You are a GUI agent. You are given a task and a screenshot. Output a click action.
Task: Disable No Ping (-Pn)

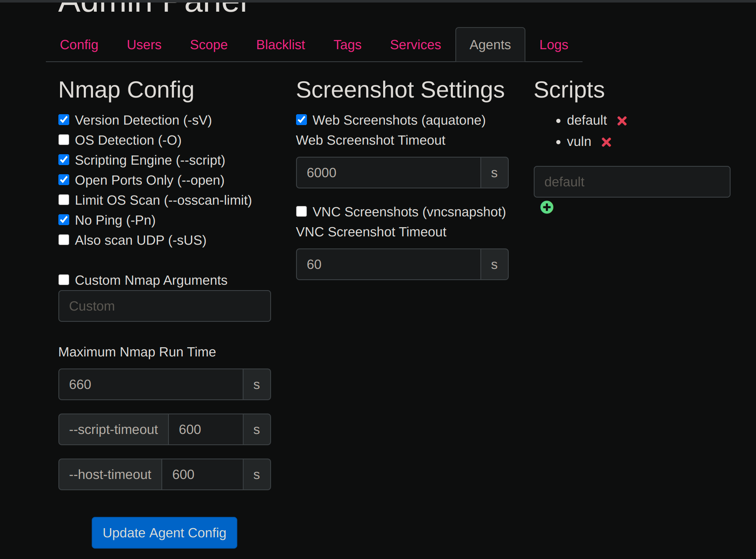tap(63, 220)
